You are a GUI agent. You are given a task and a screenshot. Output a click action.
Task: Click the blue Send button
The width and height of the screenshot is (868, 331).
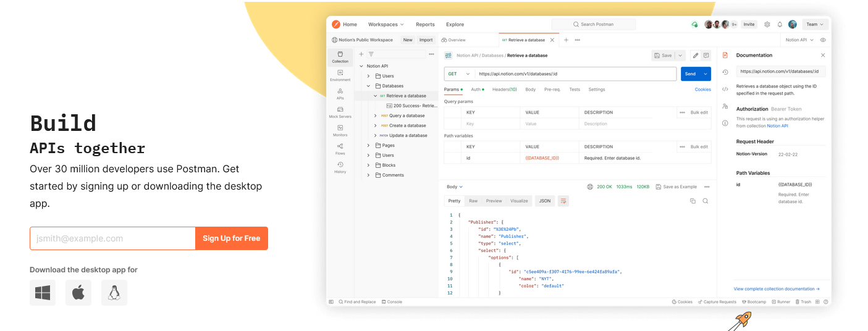pos(691,73)
